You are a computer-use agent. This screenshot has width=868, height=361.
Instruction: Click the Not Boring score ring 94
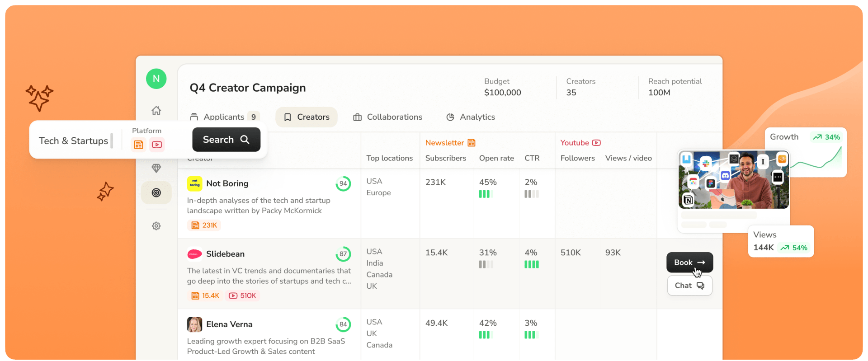[x=344, y=183]
